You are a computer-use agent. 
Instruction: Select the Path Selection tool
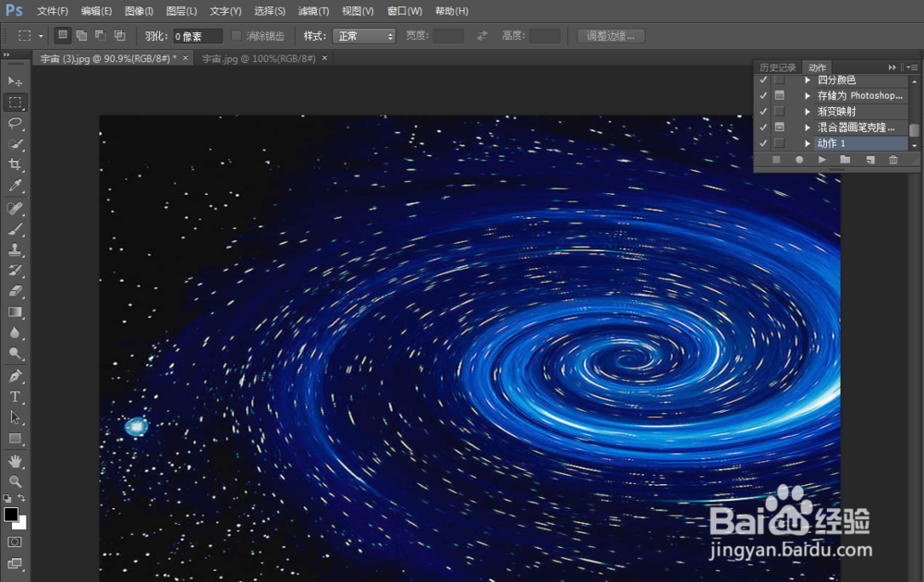click(15, 417)
